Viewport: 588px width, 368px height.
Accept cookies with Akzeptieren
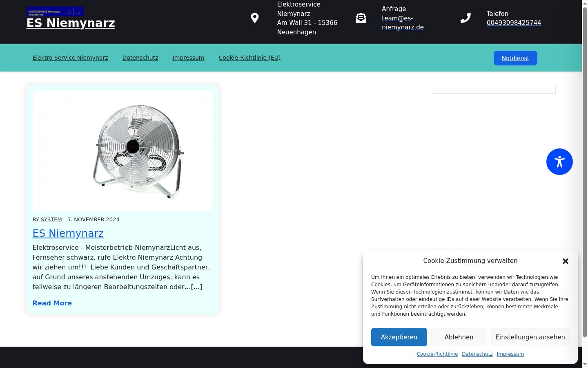tap(399, 337)
